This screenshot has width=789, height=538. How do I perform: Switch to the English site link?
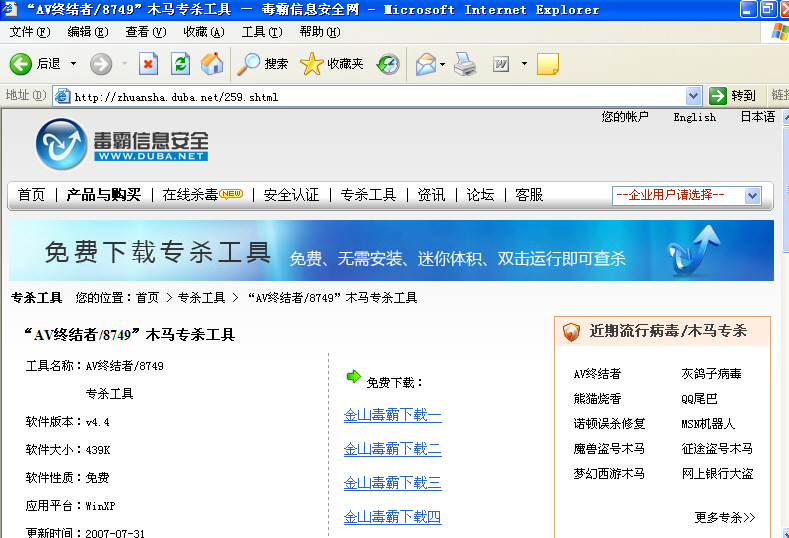694,117
